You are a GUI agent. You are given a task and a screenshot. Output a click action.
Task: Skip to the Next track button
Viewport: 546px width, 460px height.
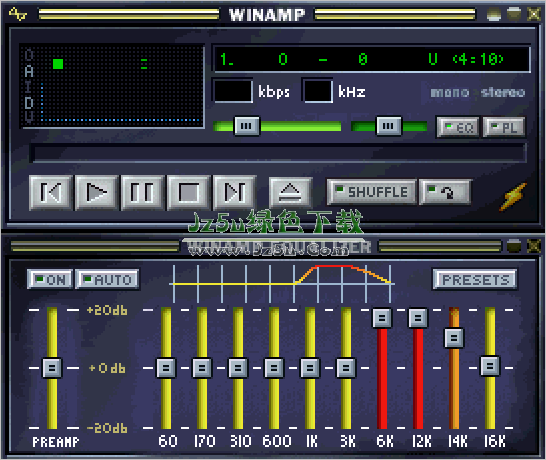pos(235,193)
